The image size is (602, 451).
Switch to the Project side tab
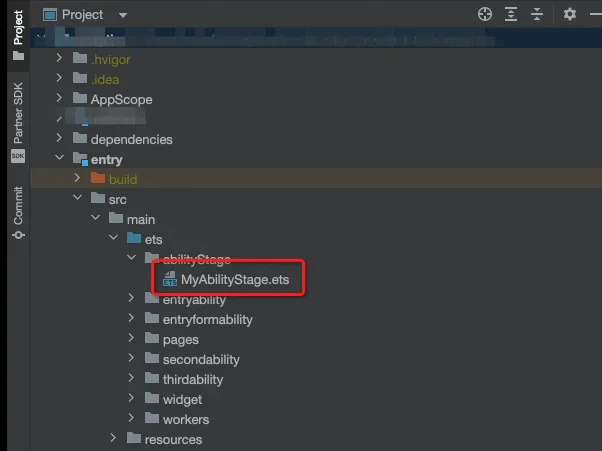point(18,35)
